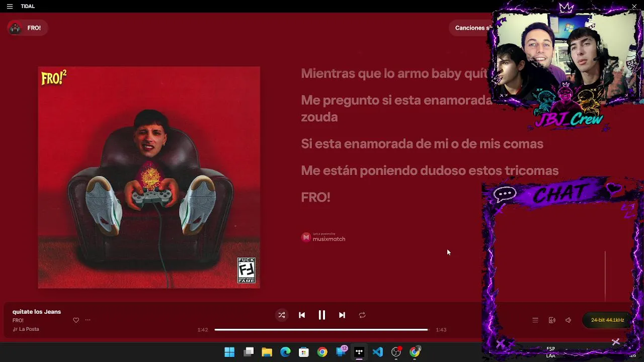Select the final FRO! lyric line

(315, 197)
